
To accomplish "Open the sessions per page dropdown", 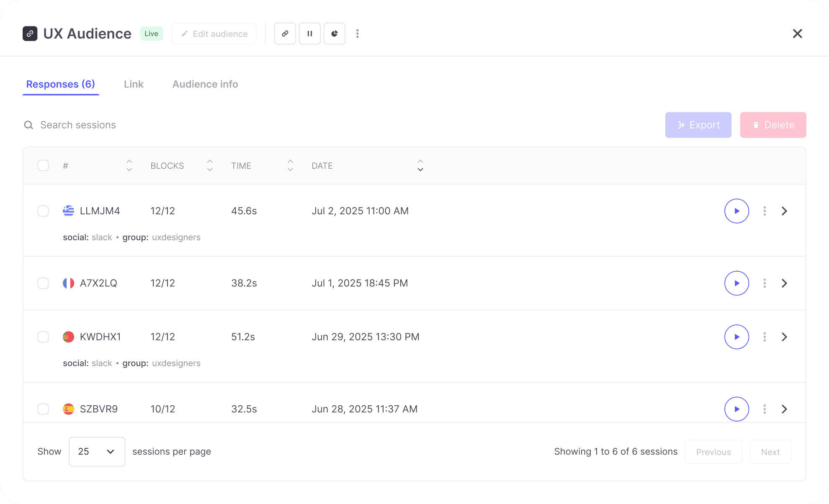I will click(x=97, y=452).
